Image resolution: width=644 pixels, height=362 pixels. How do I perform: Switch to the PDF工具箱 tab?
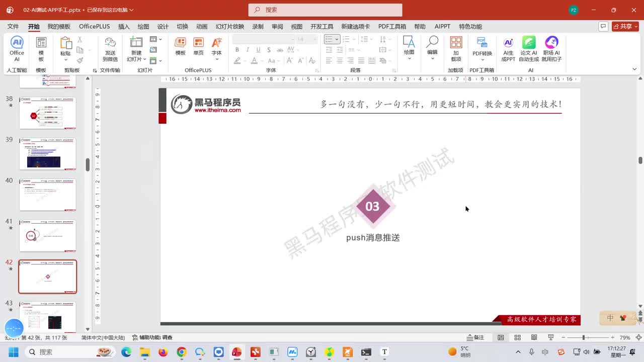pos(392,27)
